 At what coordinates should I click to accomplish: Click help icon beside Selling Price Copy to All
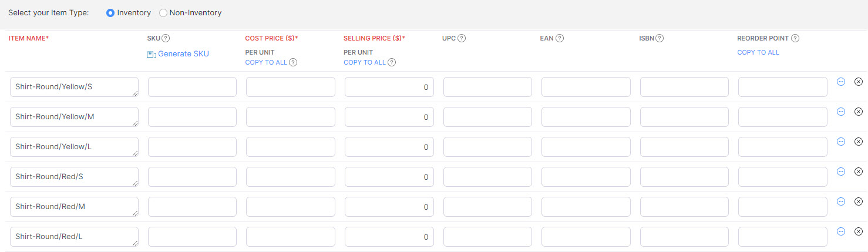coord(392,62)
